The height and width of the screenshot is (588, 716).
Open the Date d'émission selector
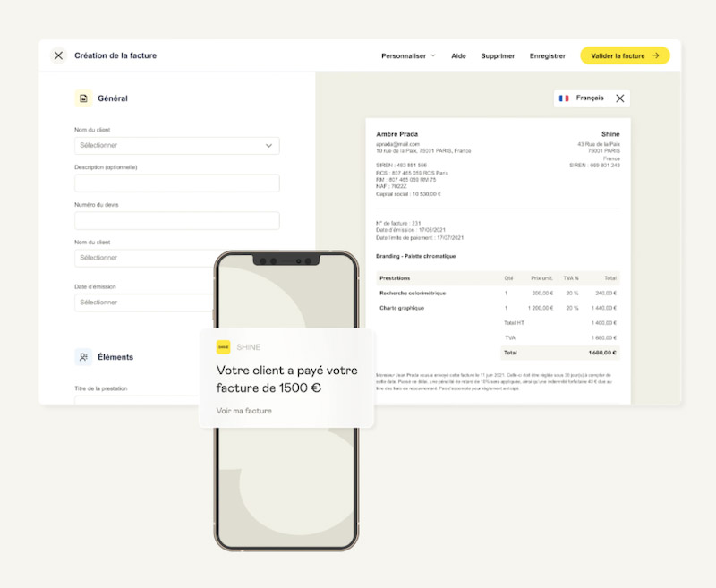(x=144, y=303)
